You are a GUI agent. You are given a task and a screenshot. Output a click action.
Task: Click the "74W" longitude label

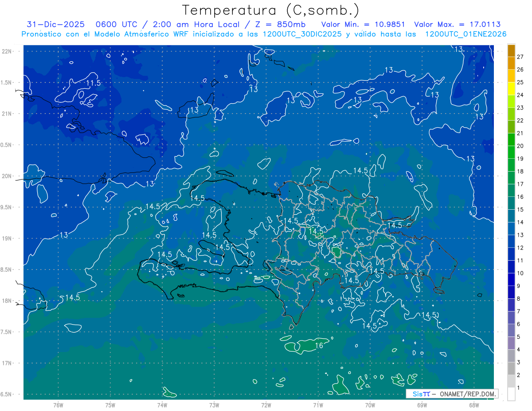162,405
